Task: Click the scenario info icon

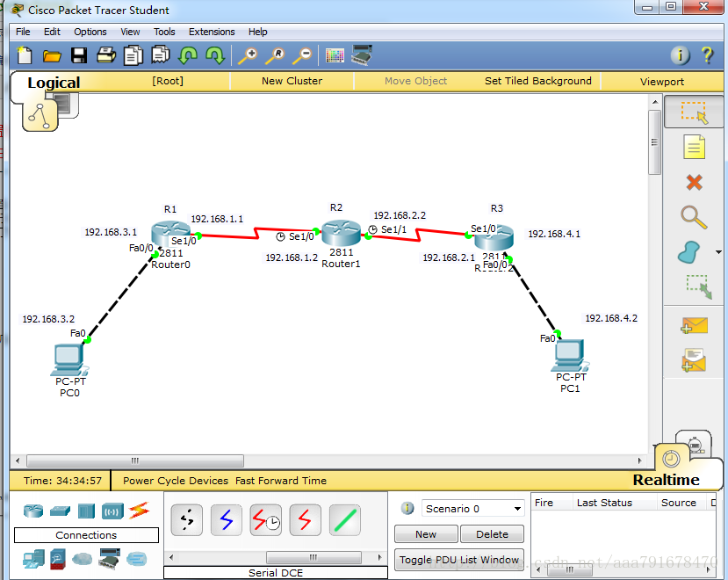Action: click(407, 508)
